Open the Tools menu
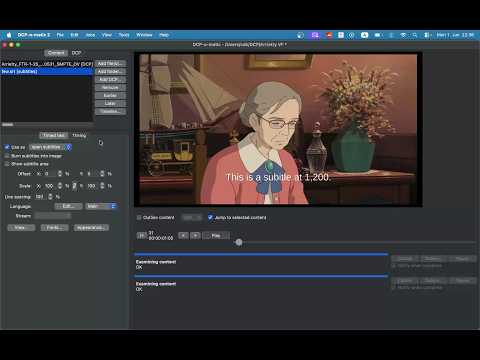Image resolution: width=480 pixels, height=360 pixels. [x=124, y=35]
